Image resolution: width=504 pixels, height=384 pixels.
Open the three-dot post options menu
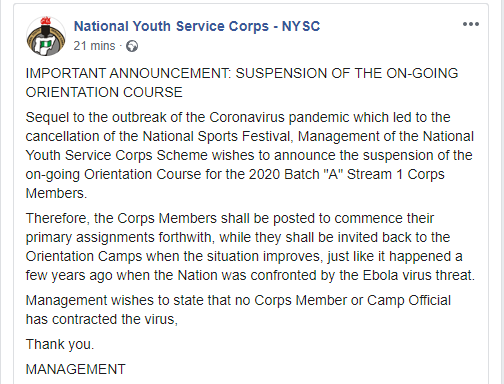pyautogui.click(x=471, y=24)
